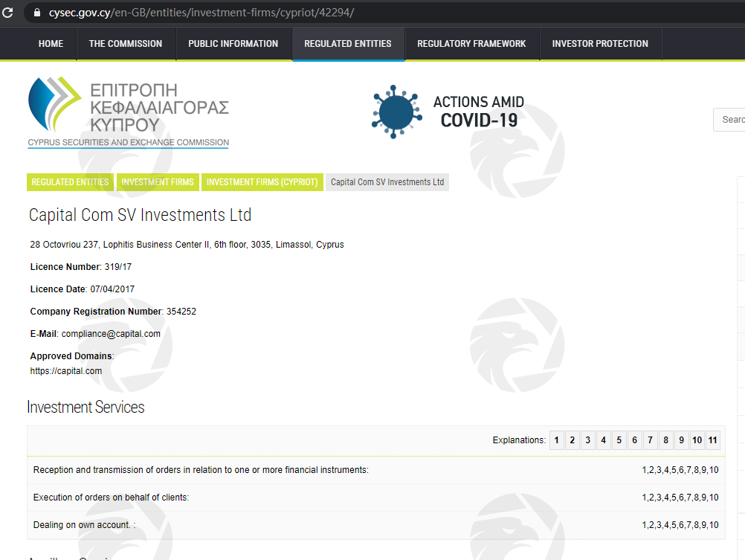Reload the page with the refresh icon
Screen dimensions: 745x560
(x=8, y=13)
